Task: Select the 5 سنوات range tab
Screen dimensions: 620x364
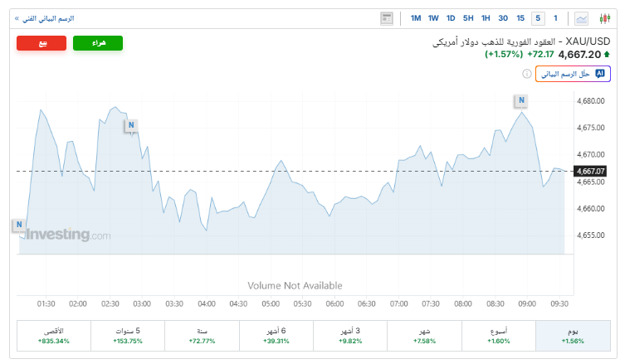Action: [x=128, y=336]
